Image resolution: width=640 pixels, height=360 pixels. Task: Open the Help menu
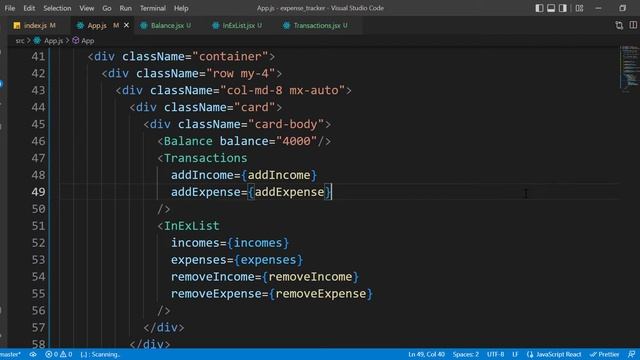[x=181, y=8]
